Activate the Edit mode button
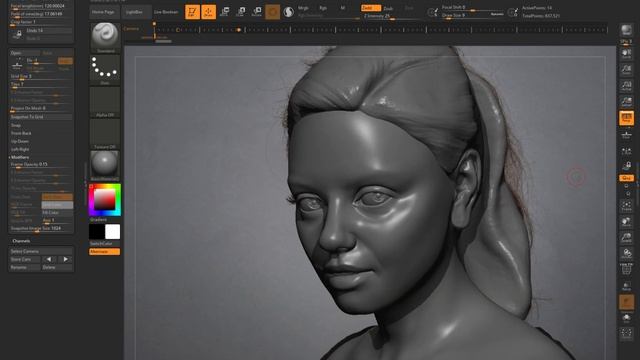 192,12
